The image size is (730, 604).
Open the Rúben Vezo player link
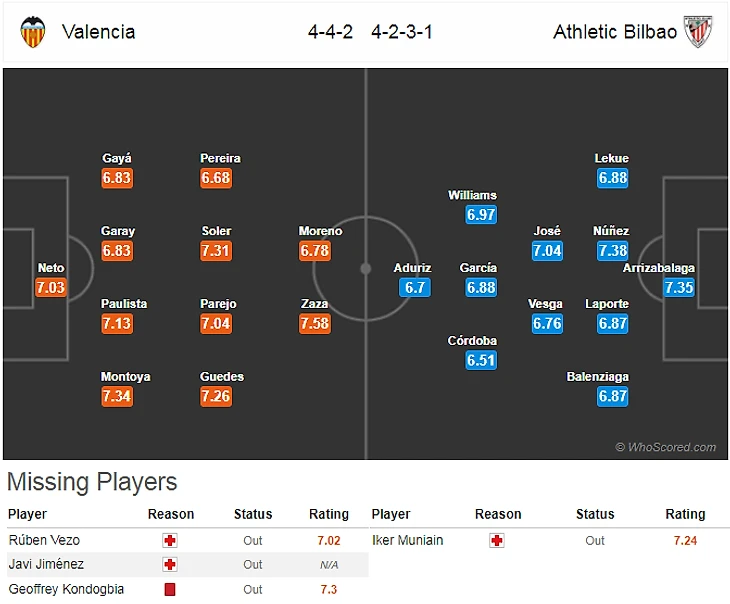point(44,540)
